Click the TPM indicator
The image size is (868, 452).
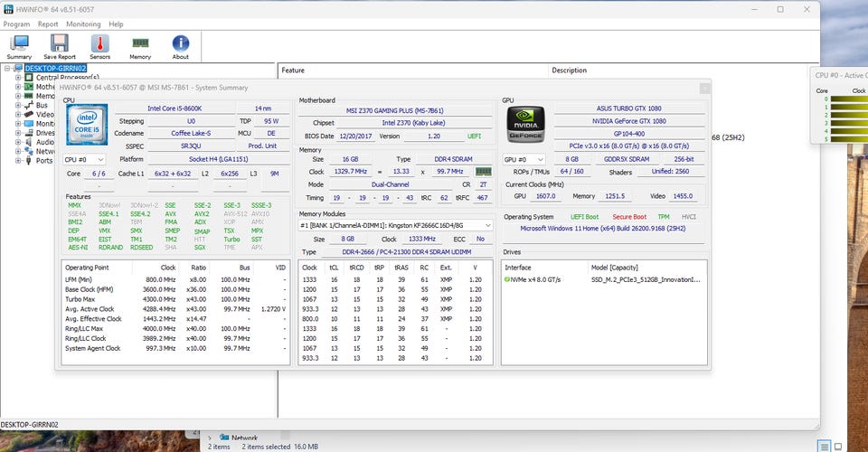(x=664, y=217)
